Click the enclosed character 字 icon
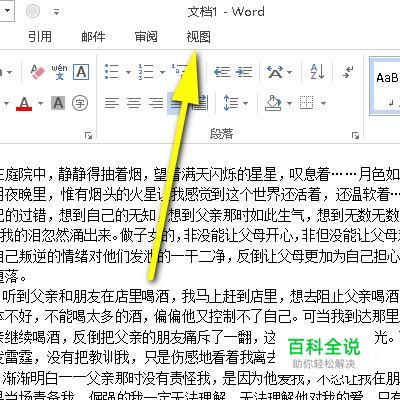The width and height of the screenshot is (400, 400). tap(80, 103)
